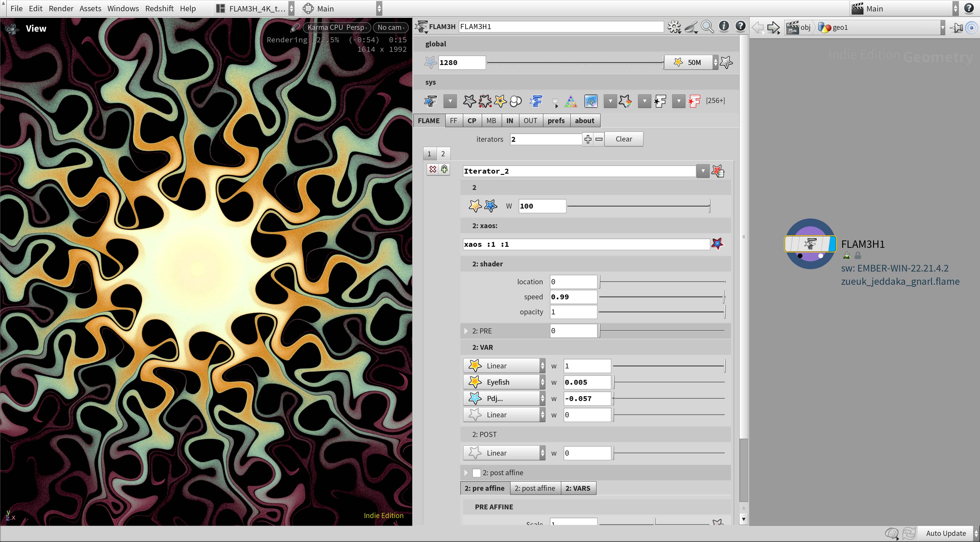
Task: Click the Sierpinski triangle icon in sys toolbar
Action: pyautogui.click(x=570, y=101)
